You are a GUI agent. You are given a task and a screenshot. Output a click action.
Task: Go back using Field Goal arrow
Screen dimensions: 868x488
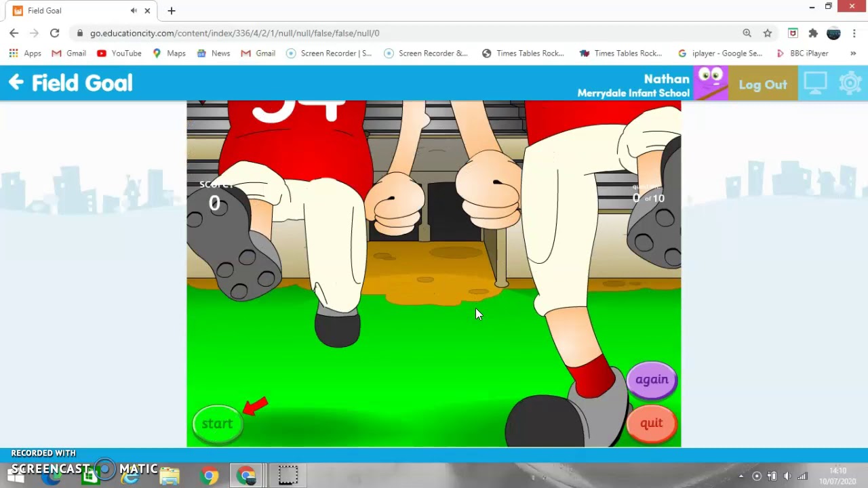pos(16,83)
